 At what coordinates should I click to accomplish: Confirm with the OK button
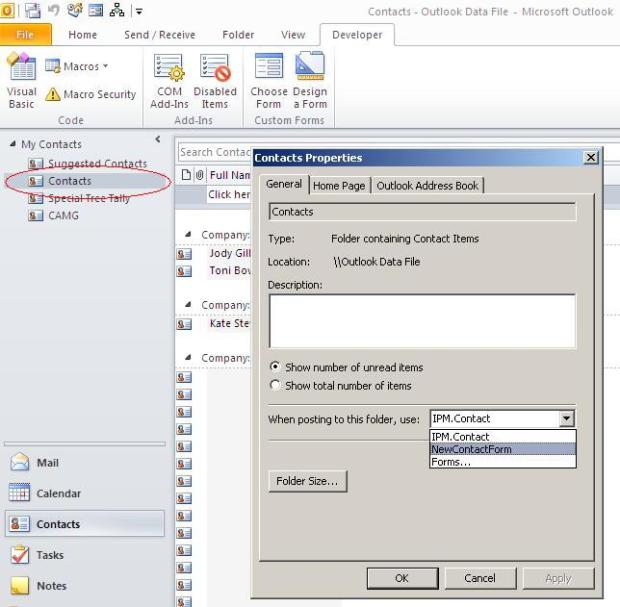(x=402, y=578)
